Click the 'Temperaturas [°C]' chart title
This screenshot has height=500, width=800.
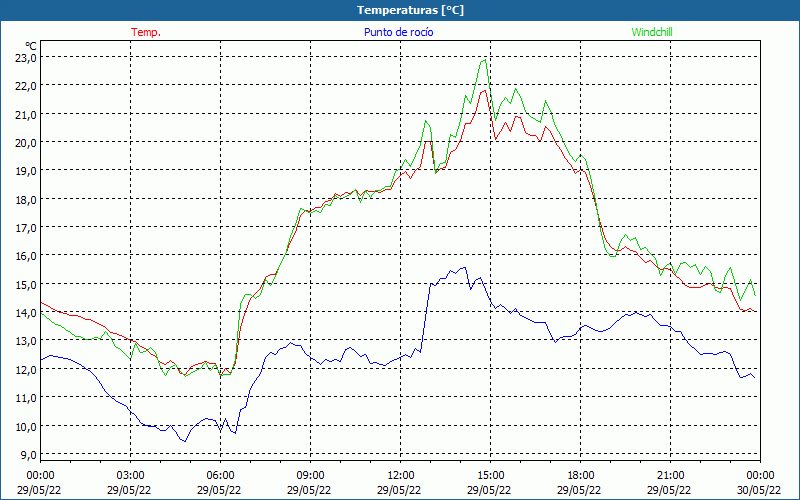click(410, 10)
